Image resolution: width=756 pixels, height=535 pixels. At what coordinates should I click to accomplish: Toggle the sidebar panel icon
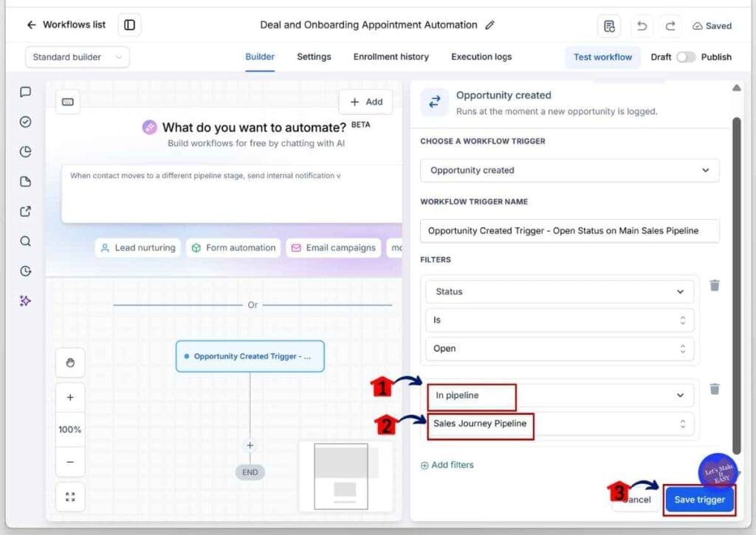pyautogui.click(x=129, y=24)
